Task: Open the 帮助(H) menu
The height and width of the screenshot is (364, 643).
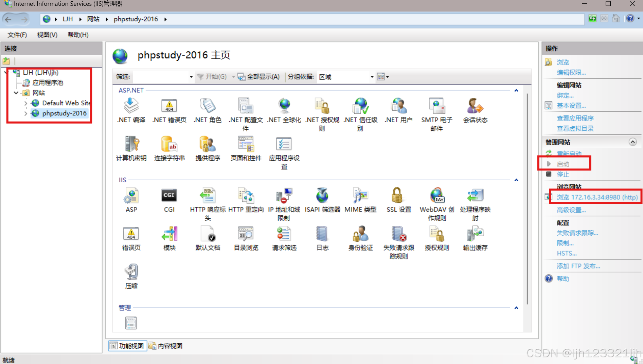Action: click(78, 35)
